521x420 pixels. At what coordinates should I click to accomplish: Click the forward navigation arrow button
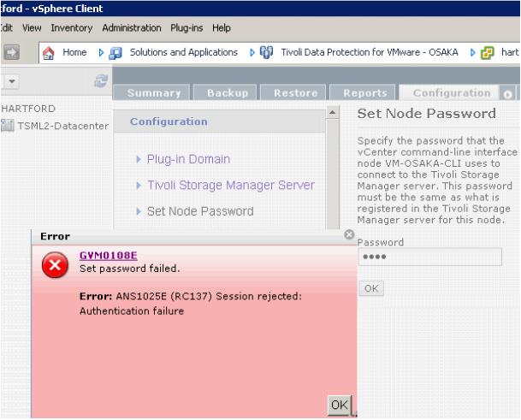[11, 52]
